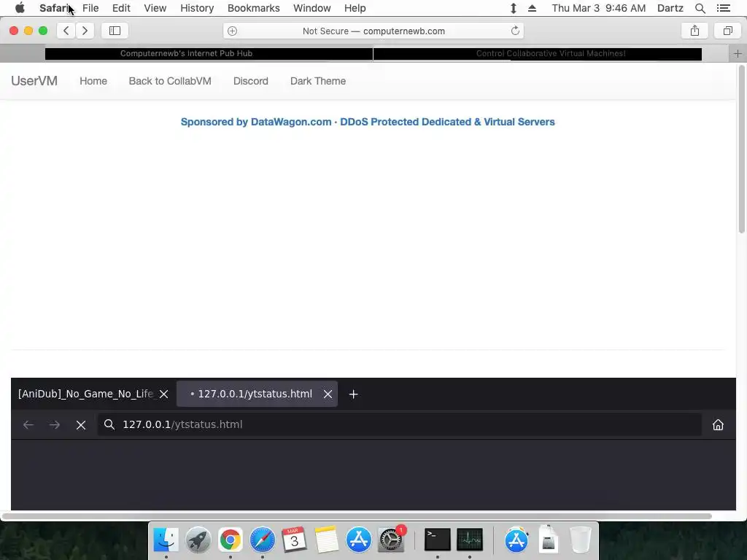The width and height of the screenshot is (747, 560).
Task: Go back in Safari history
Action: 66,31
